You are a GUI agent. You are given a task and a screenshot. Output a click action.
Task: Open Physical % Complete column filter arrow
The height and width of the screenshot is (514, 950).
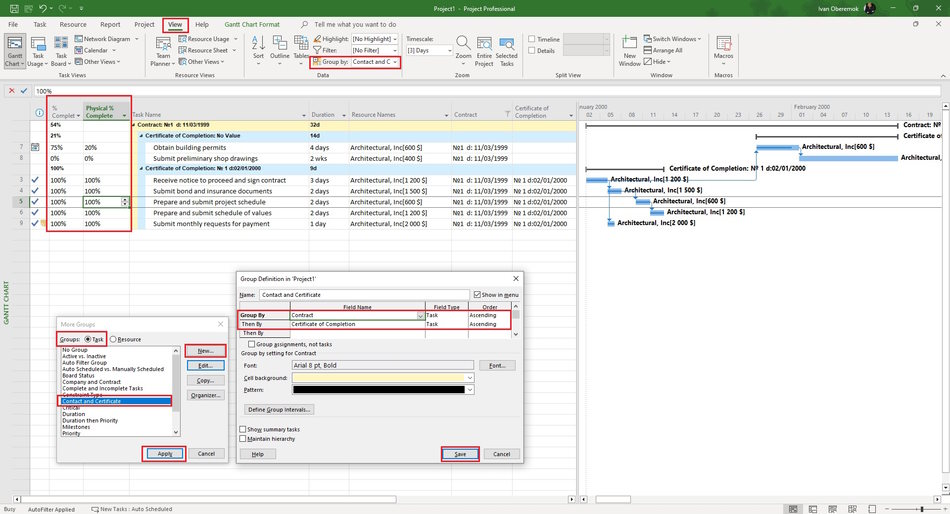point(124,116)
